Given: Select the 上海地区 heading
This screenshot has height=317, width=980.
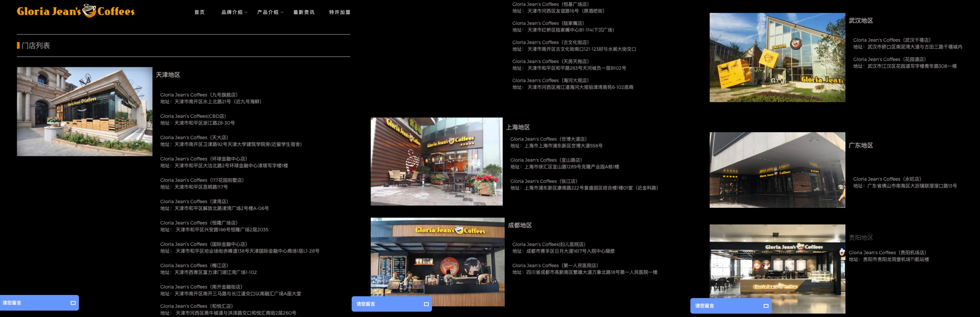Looking at the screenshot, I should click(518, 127).
